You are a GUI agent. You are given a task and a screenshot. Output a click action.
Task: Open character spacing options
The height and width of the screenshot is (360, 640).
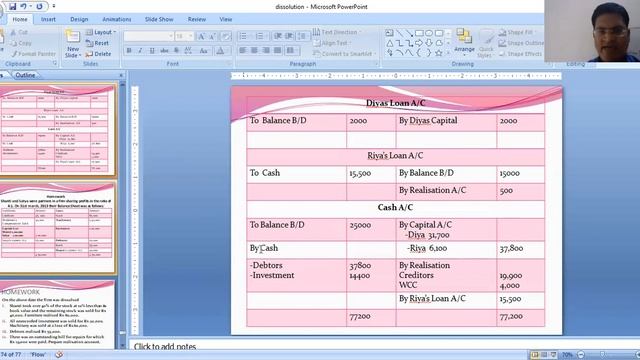(188, 51)
